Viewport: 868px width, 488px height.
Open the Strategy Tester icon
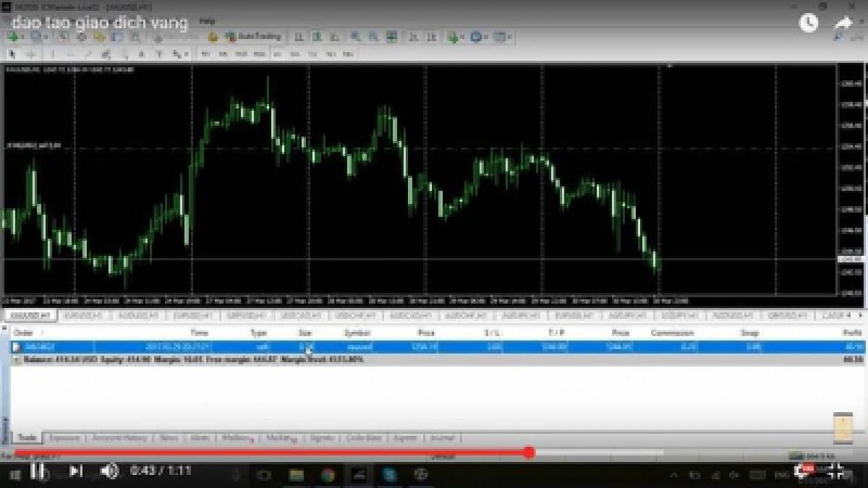pyautogui.click(x=135, y=37)
